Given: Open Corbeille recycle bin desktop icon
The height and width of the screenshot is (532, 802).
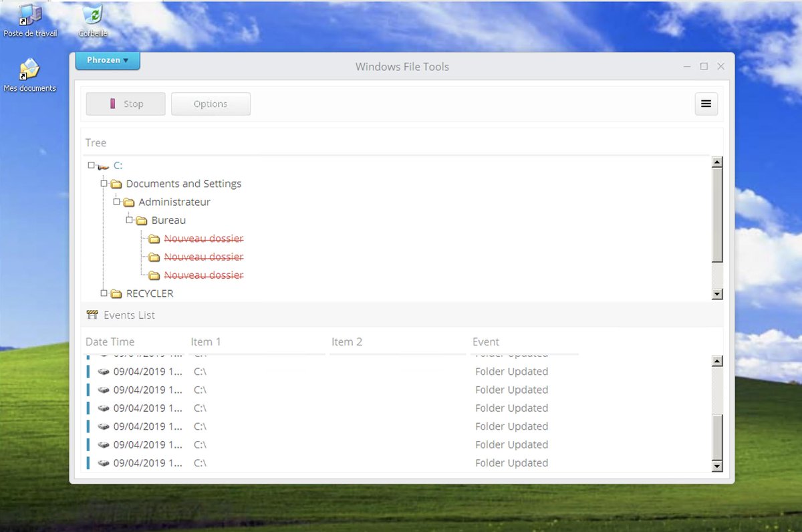Looking at the screenshot, I should click(93, 21).
